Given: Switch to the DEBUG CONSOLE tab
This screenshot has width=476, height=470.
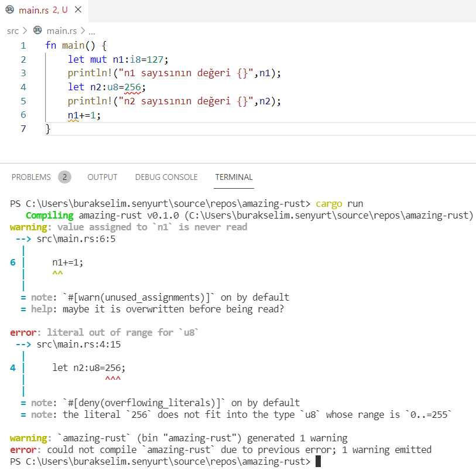Looking at the screenshot, I should pos(166,177).
